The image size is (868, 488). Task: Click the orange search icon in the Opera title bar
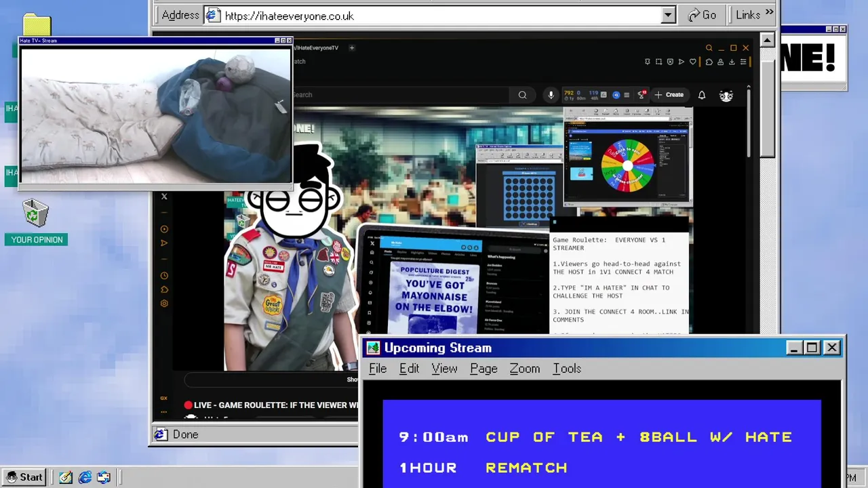pos(709,48)
